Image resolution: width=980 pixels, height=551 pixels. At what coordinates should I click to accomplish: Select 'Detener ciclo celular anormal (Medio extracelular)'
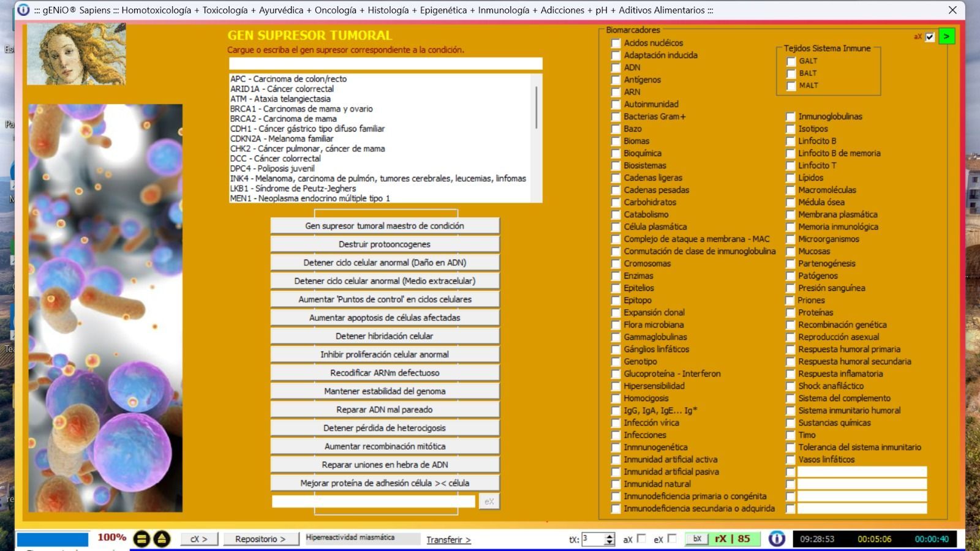tap(385, 281)
